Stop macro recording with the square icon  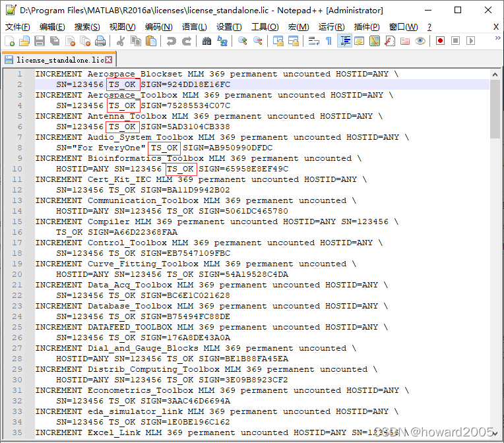tap(455, 41)
